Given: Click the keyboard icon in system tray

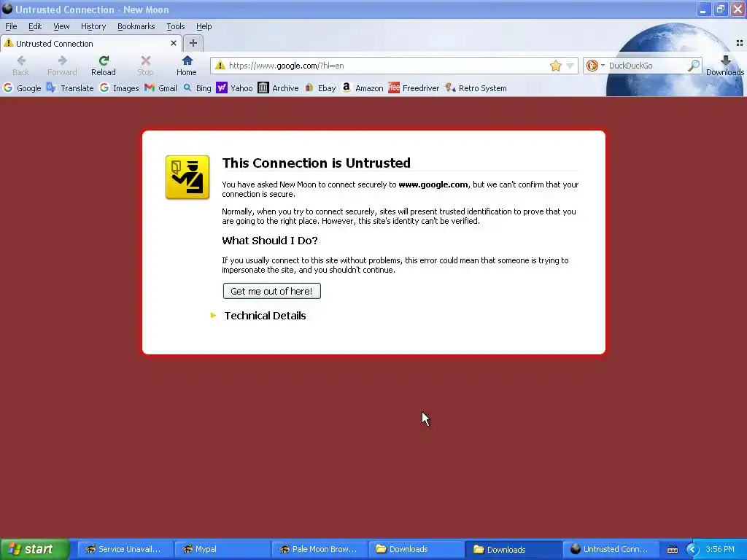Looking at the screenshot, I should click(672, 550).
